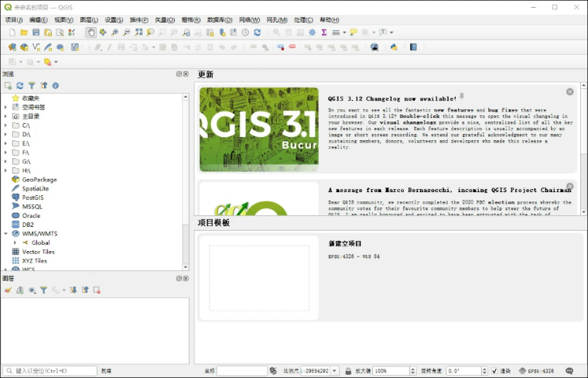This screenshot has width=588, height=378.
Task: Select the 新建空项目 template entry
Action: (390, 277)
